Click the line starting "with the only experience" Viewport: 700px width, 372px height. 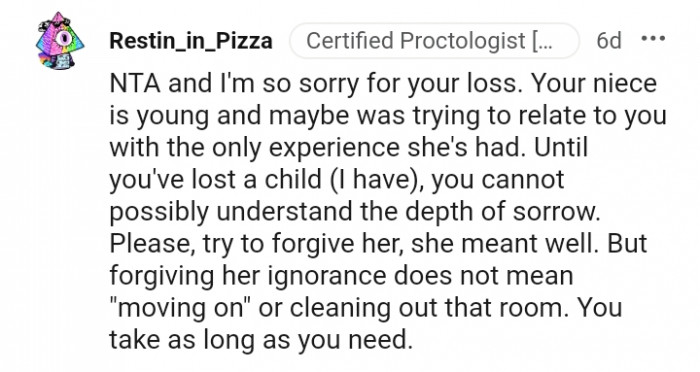point(348,148)
